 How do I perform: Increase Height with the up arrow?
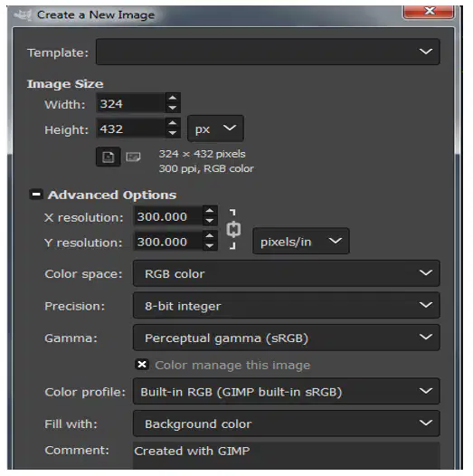click(x=173, y=123)
